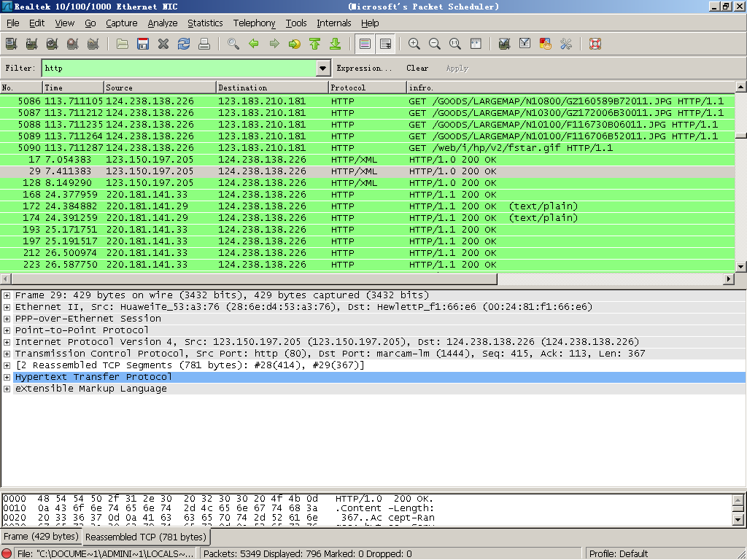This screenshot has width=747, height=560.
Task: Open the Analyze menu
Action: [163, 23]
